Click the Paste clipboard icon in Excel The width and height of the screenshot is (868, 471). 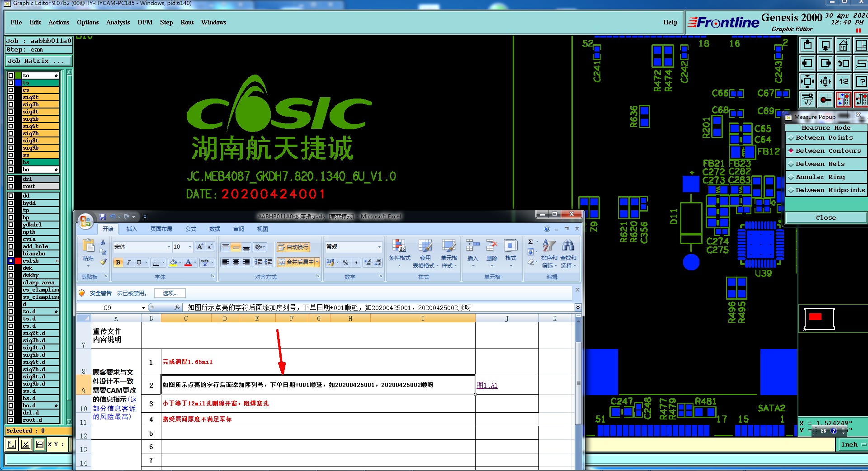tap(88, 246)
